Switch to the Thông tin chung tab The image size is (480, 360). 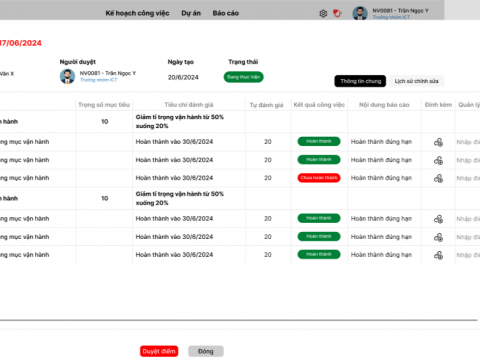click(360, 81)
